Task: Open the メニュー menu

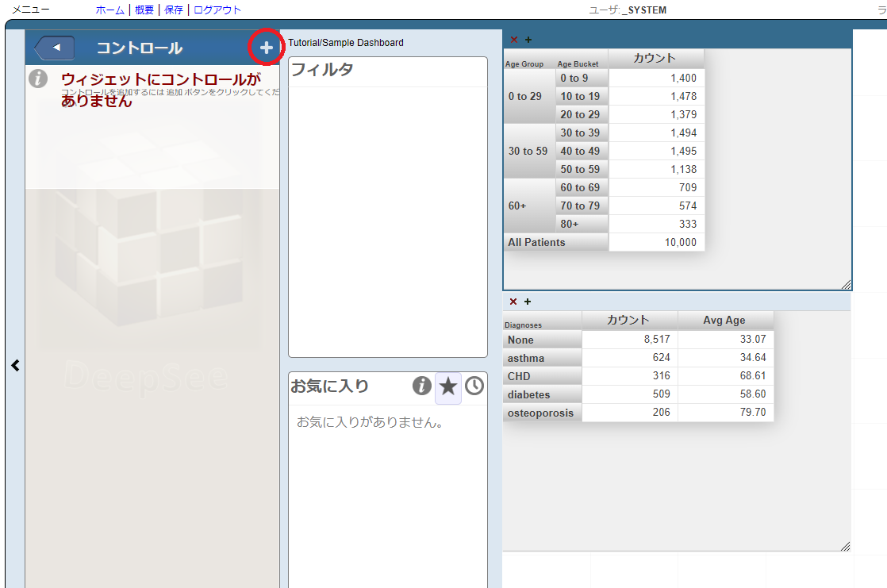Action: click(x=30, y=10)
